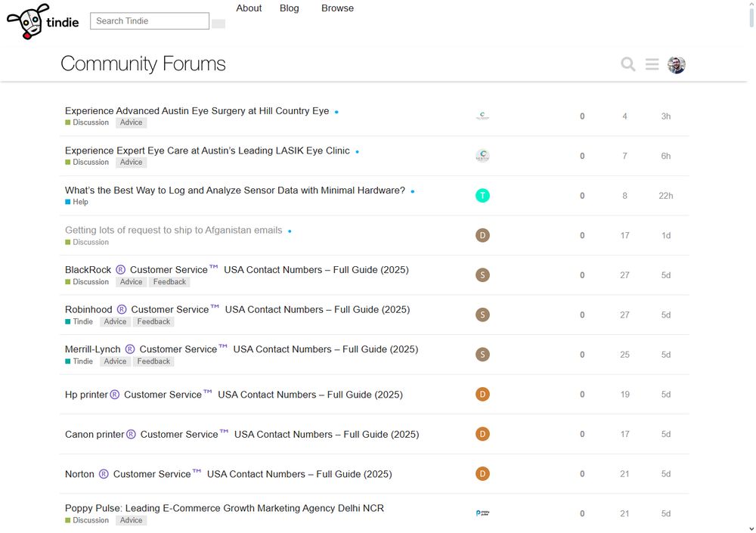Click D avatar on Afganistan emails topic
Image resolution: width=756 pixels, height=533 pixels.
[482, 235]
